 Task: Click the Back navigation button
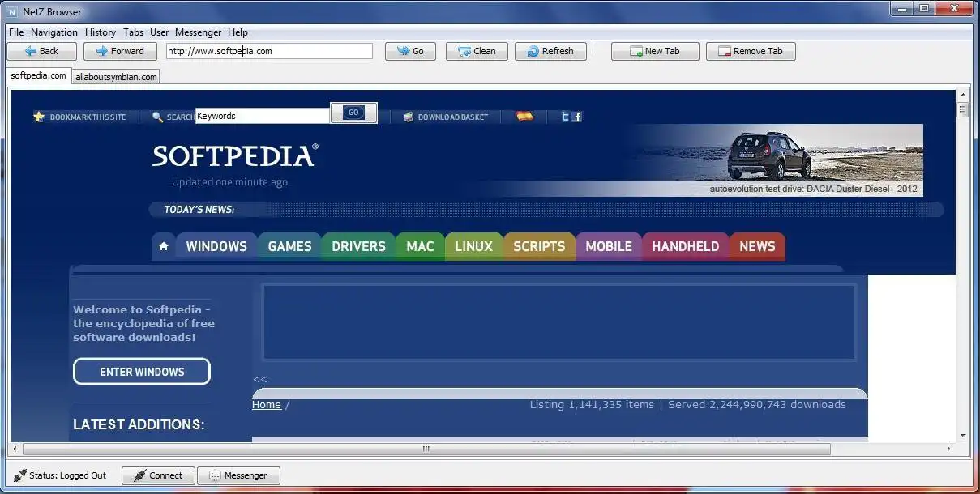(41, 51)
